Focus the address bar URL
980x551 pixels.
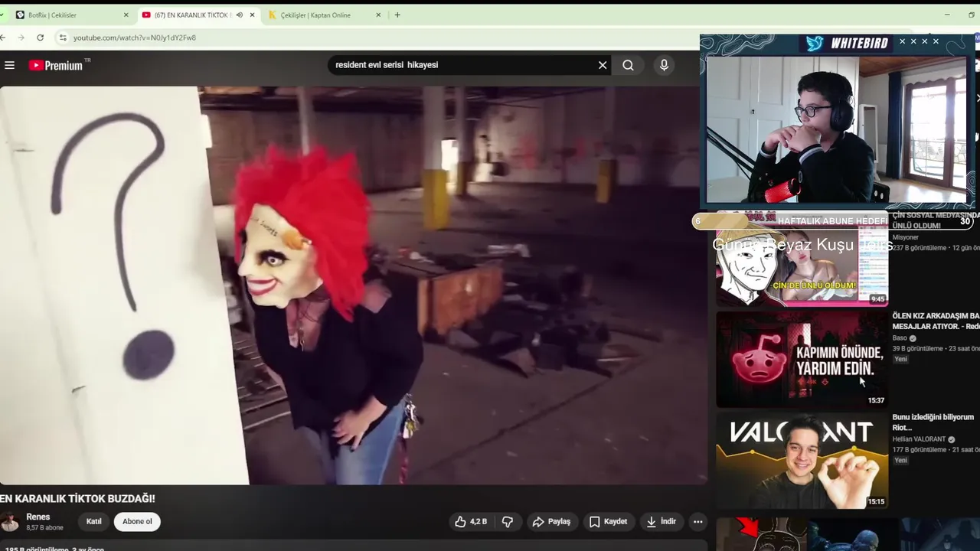[135, 37]
